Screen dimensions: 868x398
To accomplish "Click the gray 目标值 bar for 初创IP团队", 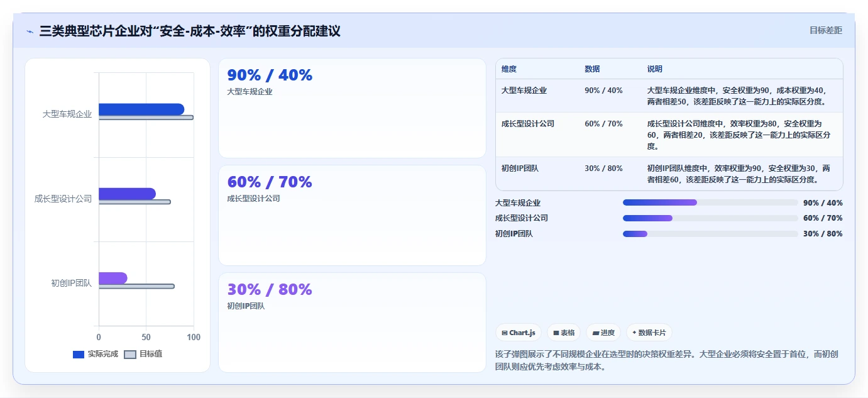I will point(136,286).
